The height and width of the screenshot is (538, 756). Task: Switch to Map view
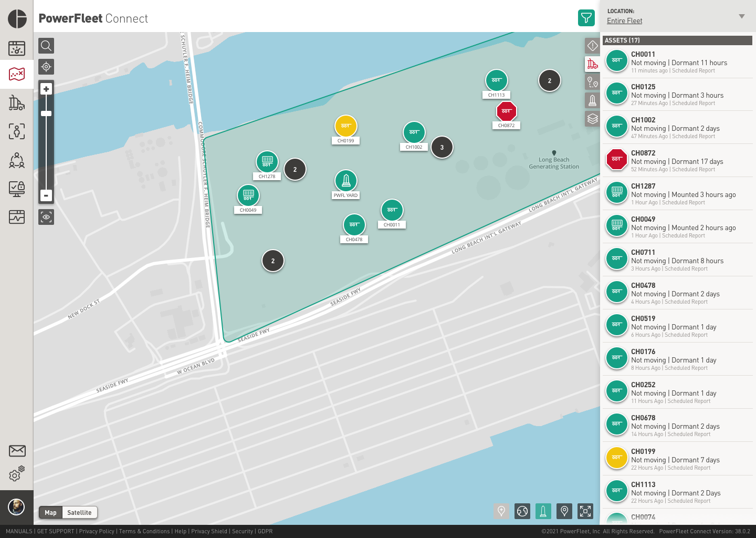[51, 513]
